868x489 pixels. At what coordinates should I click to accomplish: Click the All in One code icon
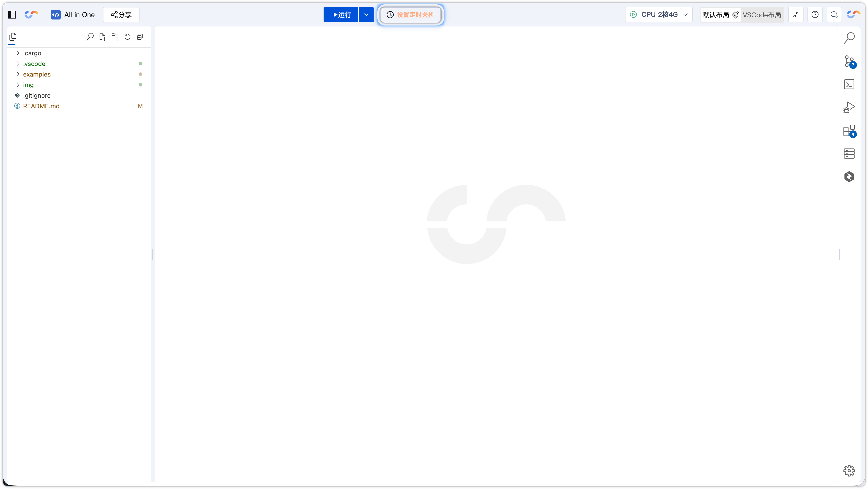[56, 14]
